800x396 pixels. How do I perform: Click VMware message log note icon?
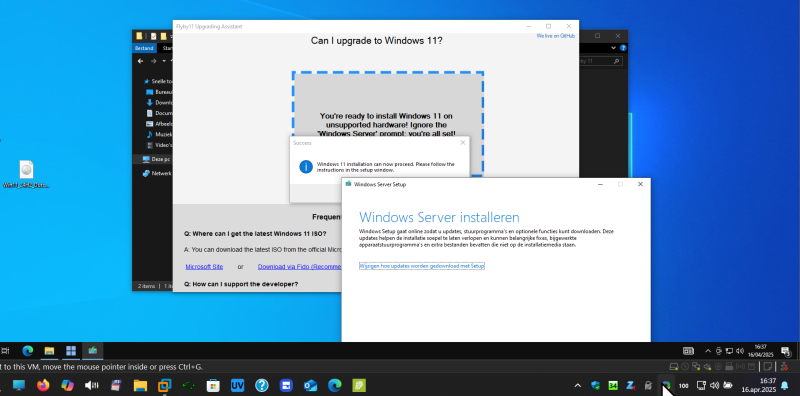click(767, 366)
